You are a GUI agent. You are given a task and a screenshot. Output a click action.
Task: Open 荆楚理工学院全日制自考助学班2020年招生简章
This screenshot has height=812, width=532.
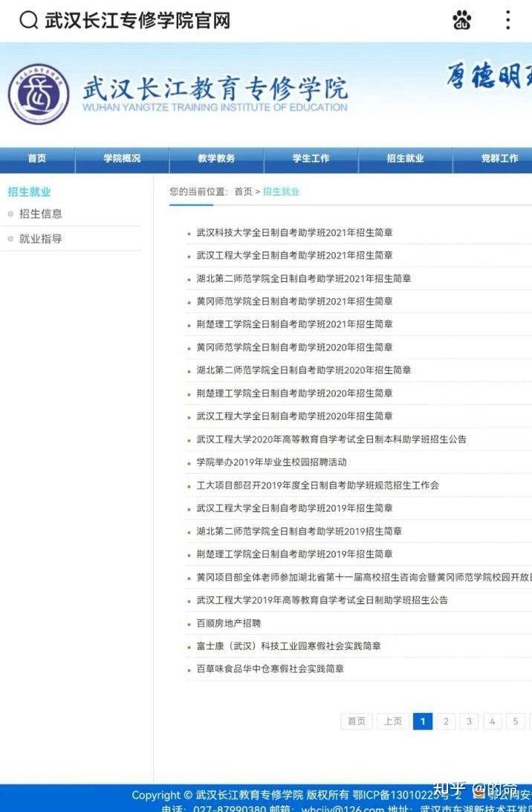pyautogui.click(x=294, y=393)
